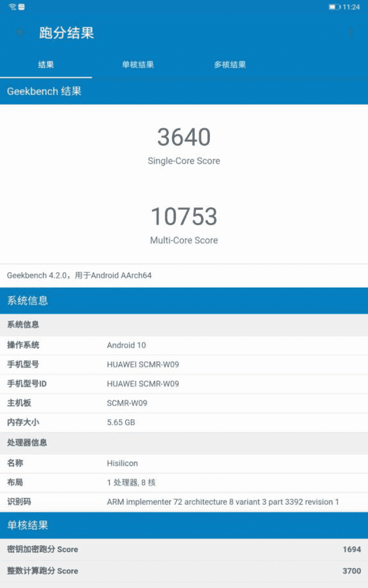
Task: Switch to the 单核结果 tab
Action: coord(138,64)
